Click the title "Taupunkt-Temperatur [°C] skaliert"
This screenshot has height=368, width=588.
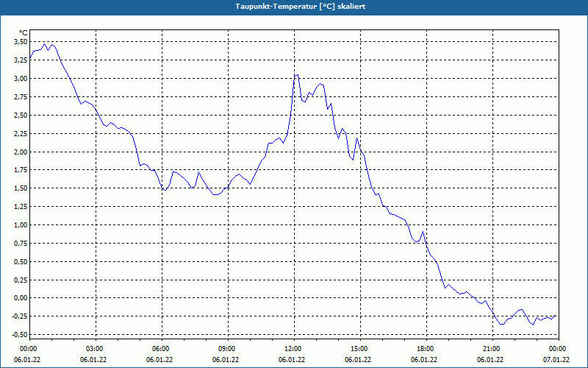301,7
